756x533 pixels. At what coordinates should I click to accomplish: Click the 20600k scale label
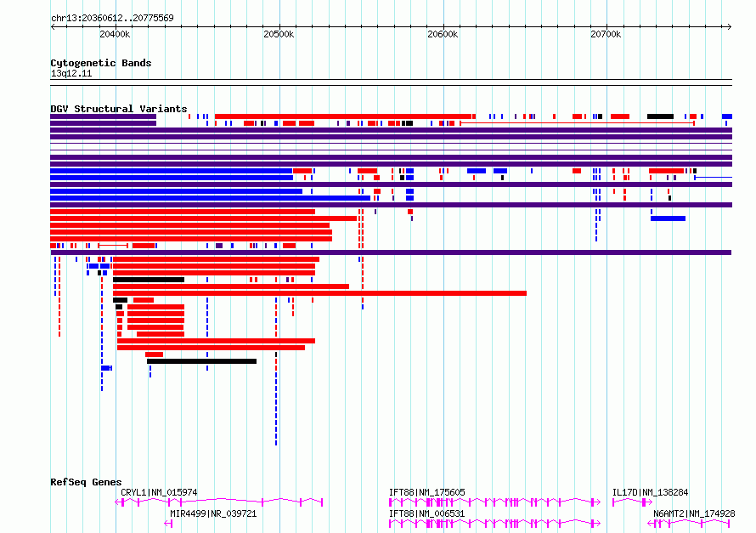click(x=443, y=34)
